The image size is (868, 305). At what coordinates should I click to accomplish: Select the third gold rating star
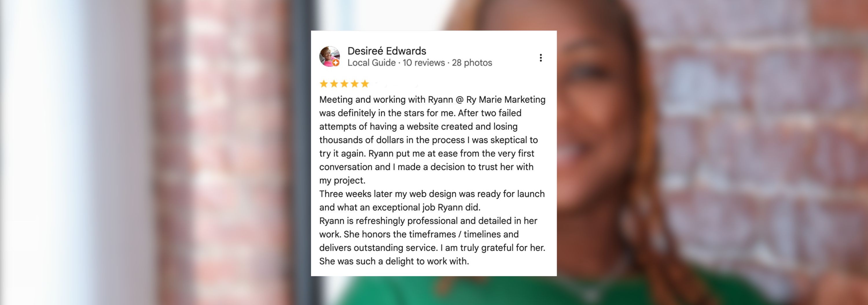click(x=344, y=84)
